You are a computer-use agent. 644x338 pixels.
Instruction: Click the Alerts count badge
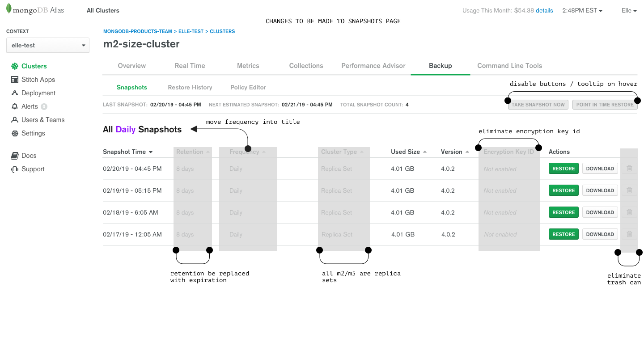(44, 106)
